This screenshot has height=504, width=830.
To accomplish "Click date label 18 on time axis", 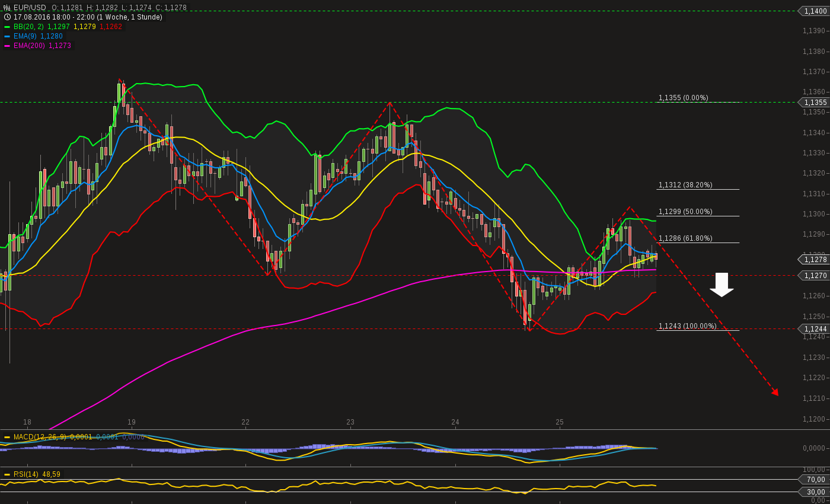I will pyautogui.click(x=27, y=422).
